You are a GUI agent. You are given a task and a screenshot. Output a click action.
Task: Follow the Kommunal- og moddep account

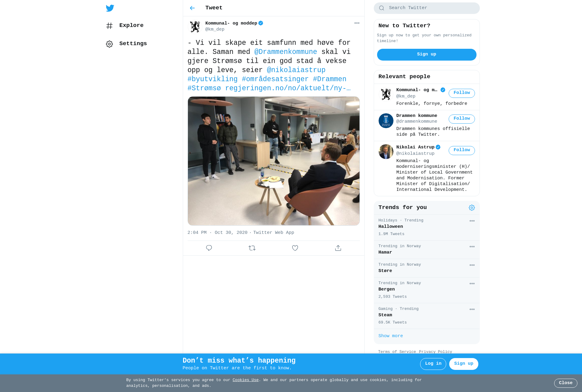pos(462,93)
